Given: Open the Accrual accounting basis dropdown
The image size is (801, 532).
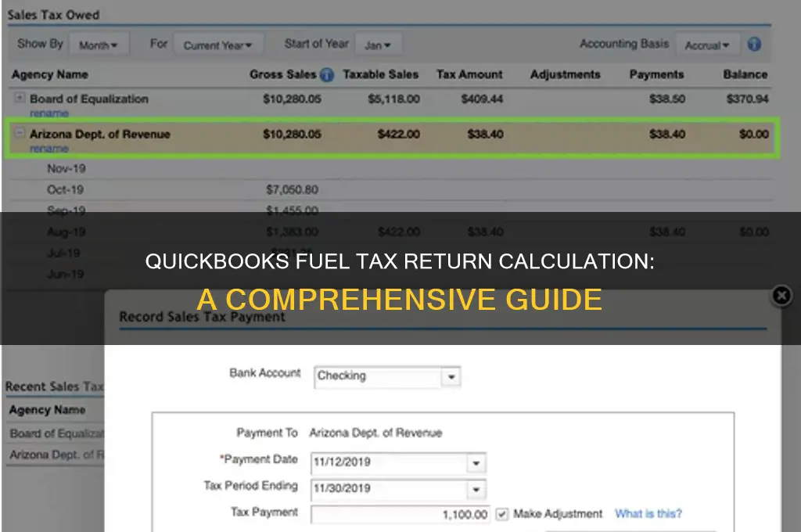Looking at the screenshot, I should pyautogui.click(x=707, y=45).
